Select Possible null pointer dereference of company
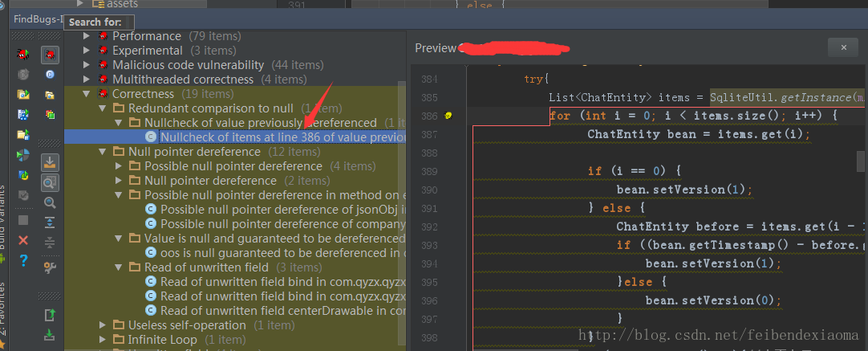The image size is (868, 351). tap(283, 223)
